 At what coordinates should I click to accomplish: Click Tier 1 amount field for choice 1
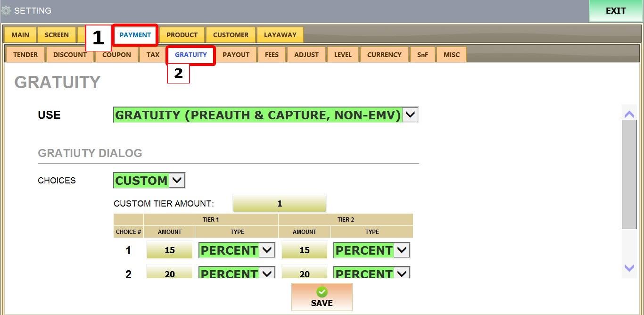click(x=170, y=250)
